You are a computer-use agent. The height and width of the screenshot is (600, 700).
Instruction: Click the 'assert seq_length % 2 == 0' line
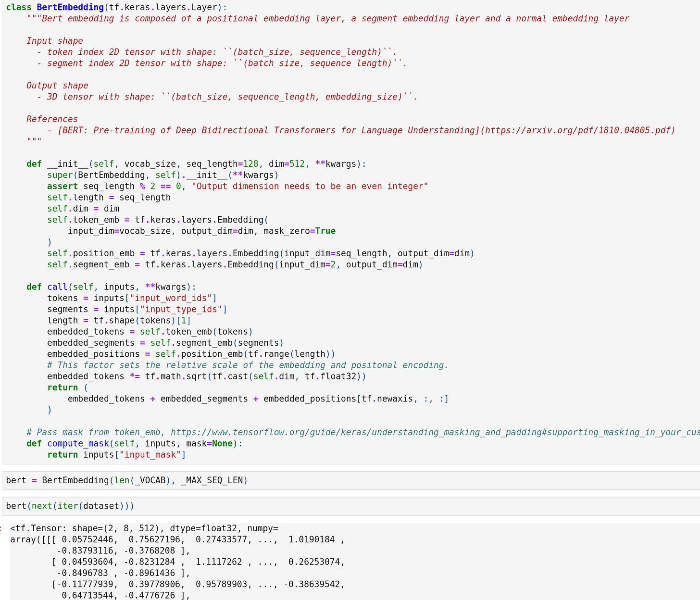click(x=237, y=186)
